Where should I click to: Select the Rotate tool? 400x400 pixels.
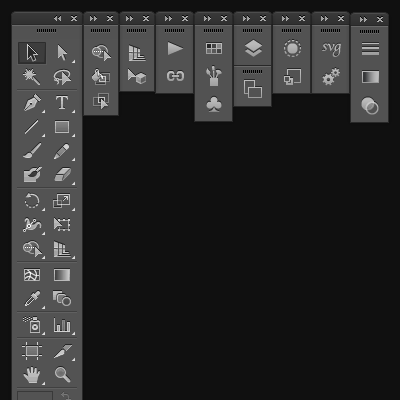pos(32,201)
